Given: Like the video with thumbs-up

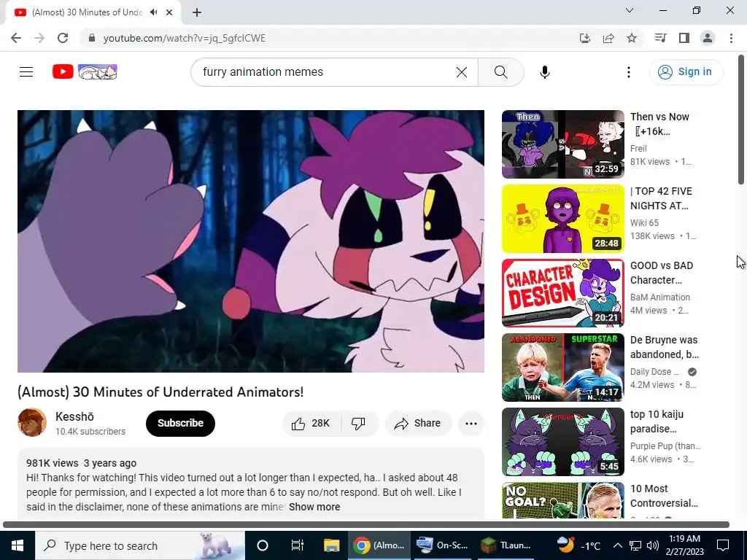Looking at the screenshot, I should pos(311,424).
